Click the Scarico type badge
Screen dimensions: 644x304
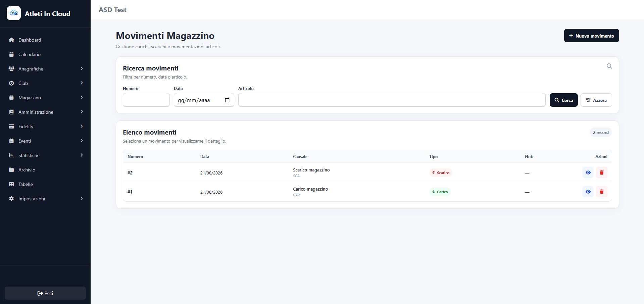[441, 173]
